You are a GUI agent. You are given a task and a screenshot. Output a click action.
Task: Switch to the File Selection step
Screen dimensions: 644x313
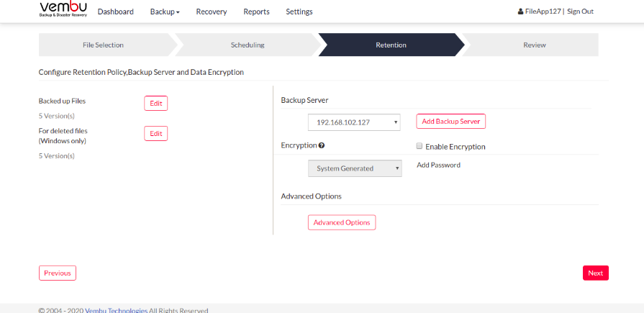(103, 45)
